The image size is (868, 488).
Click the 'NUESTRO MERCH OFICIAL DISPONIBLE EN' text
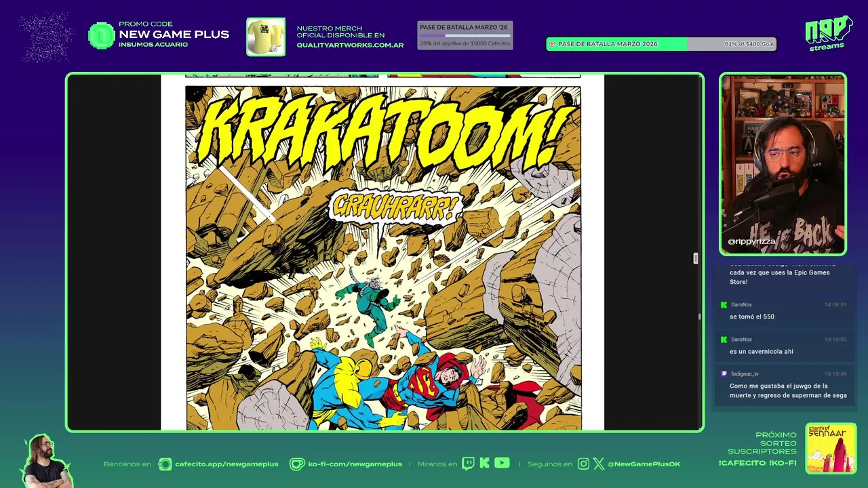point(340,32)
